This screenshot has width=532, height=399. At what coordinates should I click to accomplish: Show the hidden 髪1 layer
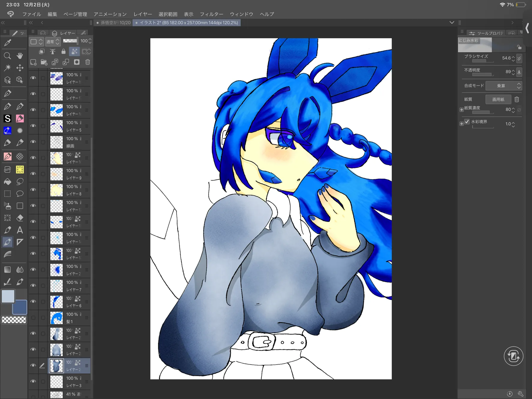click(x=33, y=318)
